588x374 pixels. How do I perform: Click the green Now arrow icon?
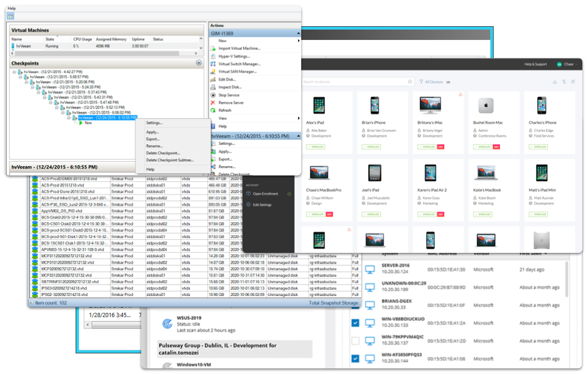[81, 122]
